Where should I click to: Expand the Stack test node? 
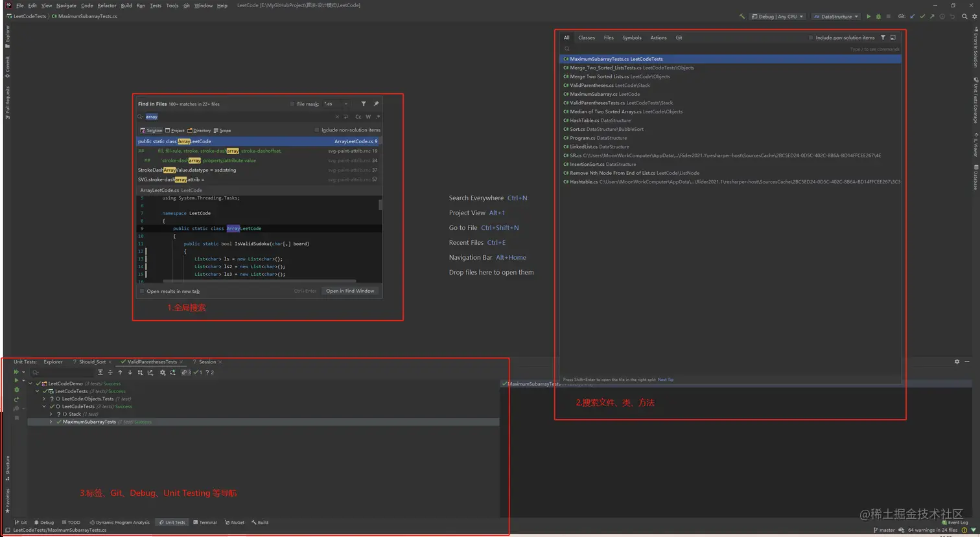pyautogui.click(x=51, y=414)
